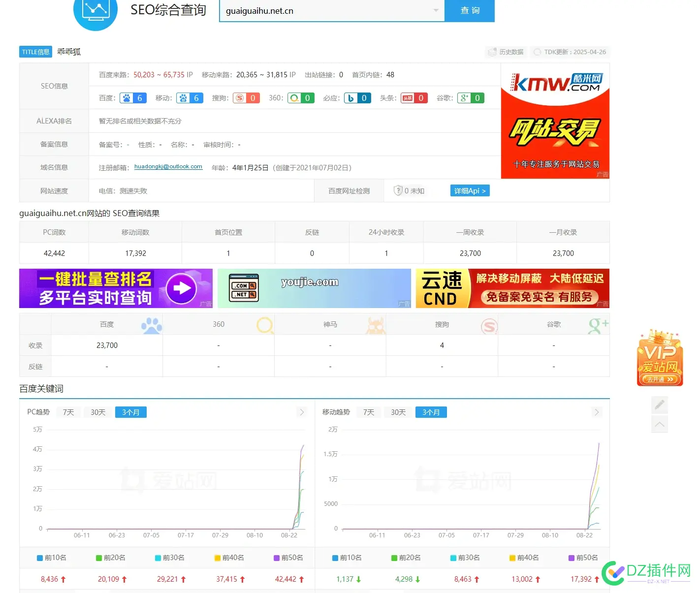Screen dimensions: 700x593
Task: Open the huadongkj@outlook.com email link
Action: tap(168, 166)
